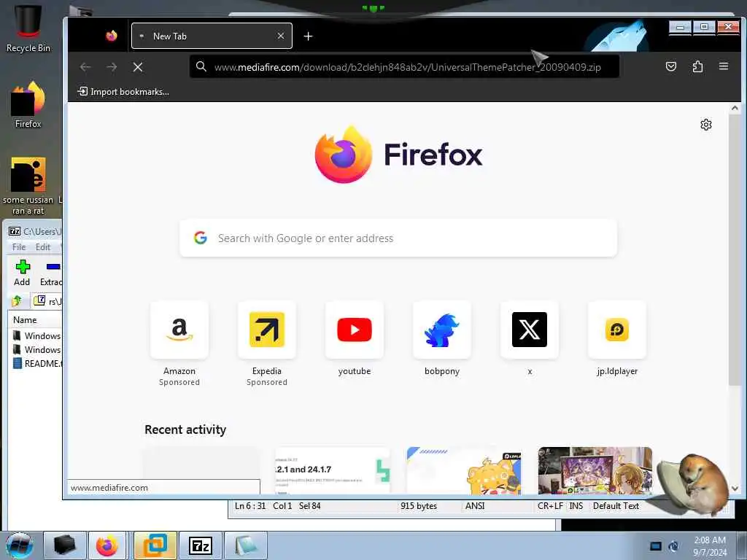
Task: Click the Firefox vertical scrollbar thumb
Action: pos(734,249)
